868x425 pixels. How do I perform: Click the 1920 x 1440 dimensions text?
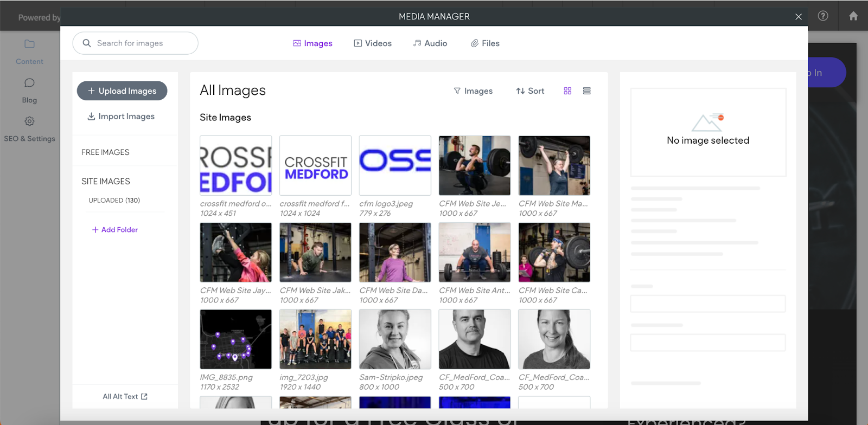[300, 387]
